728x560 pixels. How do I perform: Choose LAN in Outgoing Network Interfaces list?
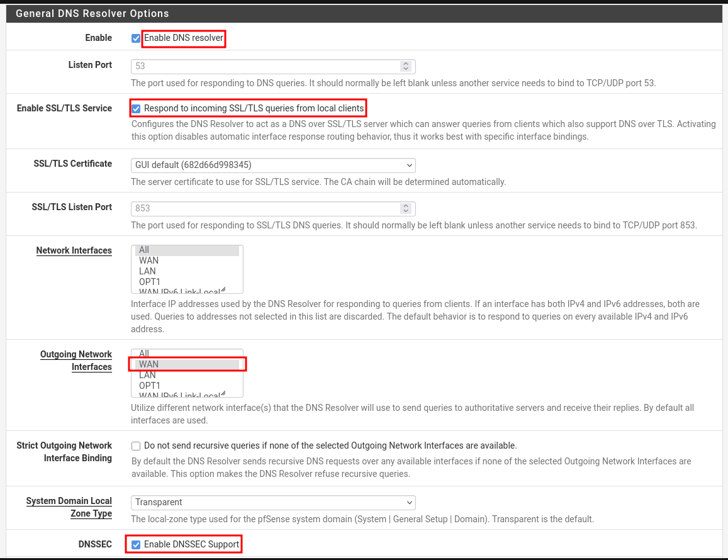point(188,375)
